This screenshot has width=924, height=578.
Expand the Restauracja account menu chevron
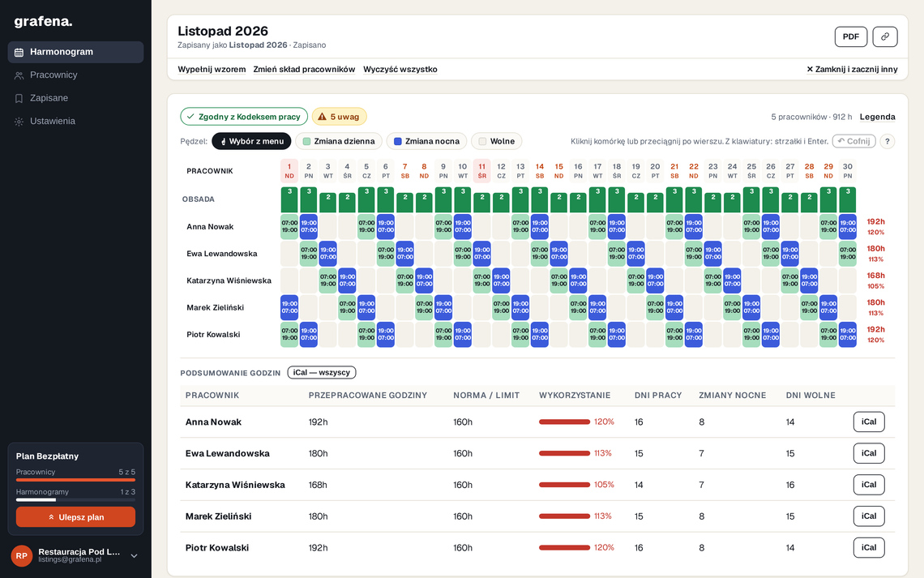click(134, 555)
